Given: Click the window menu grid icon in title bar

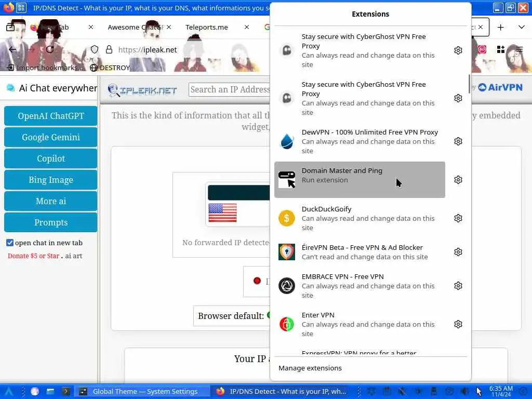Looking at the screenshot, I should click(21, 7).
